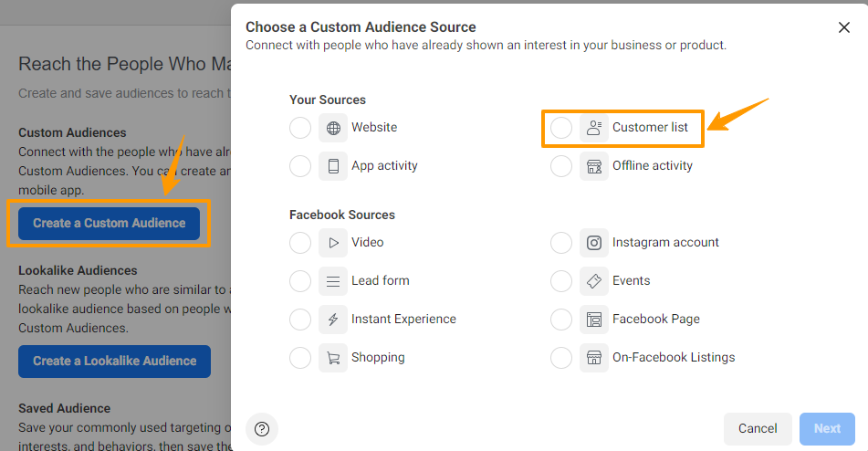
Task: Click the Video play icon
Action: tap(333, 243)
